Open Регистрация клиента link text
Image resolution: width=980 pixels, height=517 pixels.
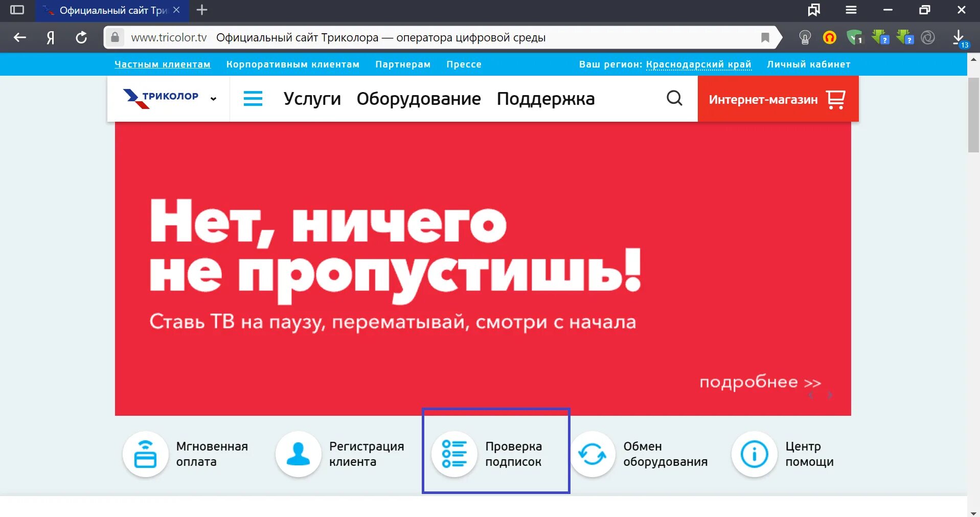[367, 454]
